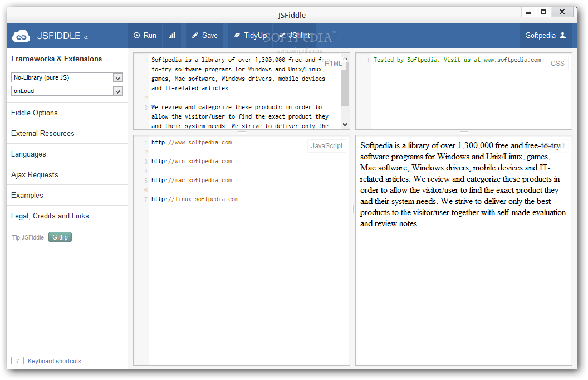Expand the Fiddle Options section
This screenshot has width=588, height=380.
[67, 113]
